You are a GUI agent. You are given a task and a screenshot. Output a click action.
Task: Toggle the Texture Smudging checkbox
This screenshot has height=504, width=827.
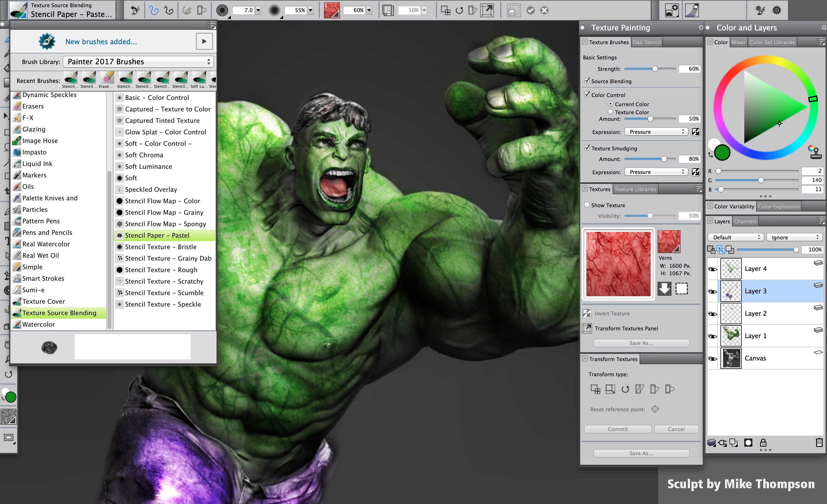(x=587, y=148)
